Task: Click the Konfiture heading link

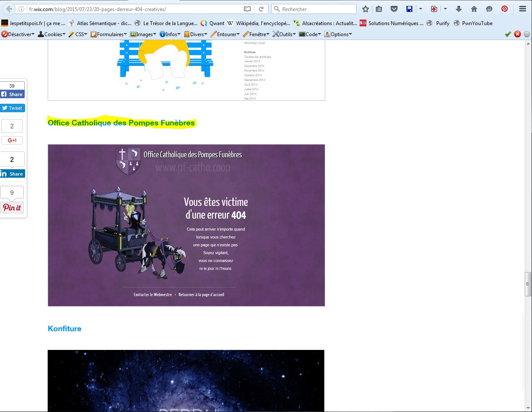Action: [x=65, y=329]
